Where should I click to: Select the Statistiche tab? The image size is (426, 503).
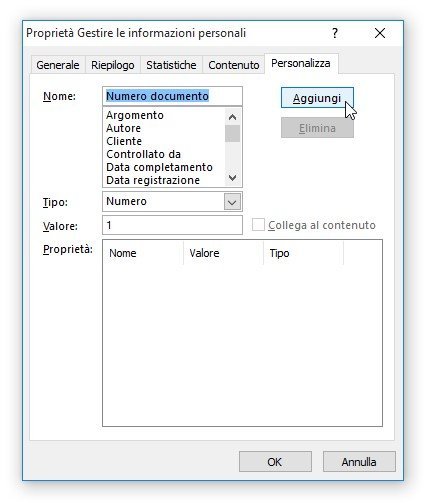click(x=171, y=65)
